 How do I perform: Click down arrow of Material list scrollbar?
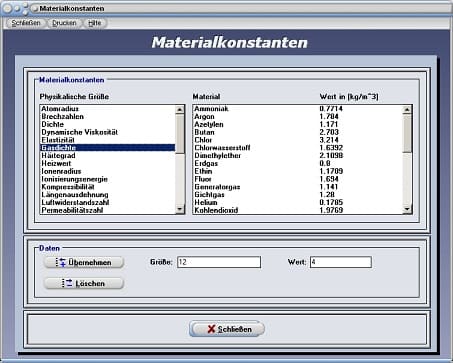tap(407, 209)
